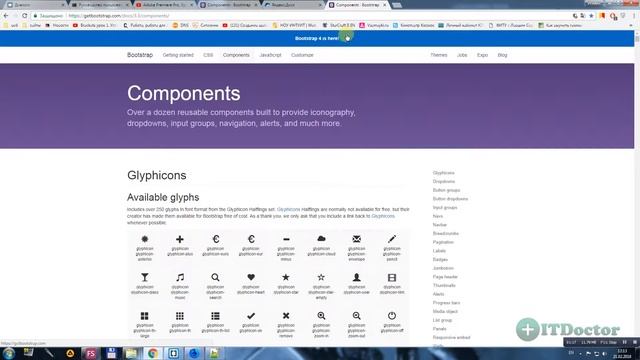This screenshot has height=360, width=640.
Task: Jump to Glyphicons in the sidebar
Action: [x=444, y=173]
